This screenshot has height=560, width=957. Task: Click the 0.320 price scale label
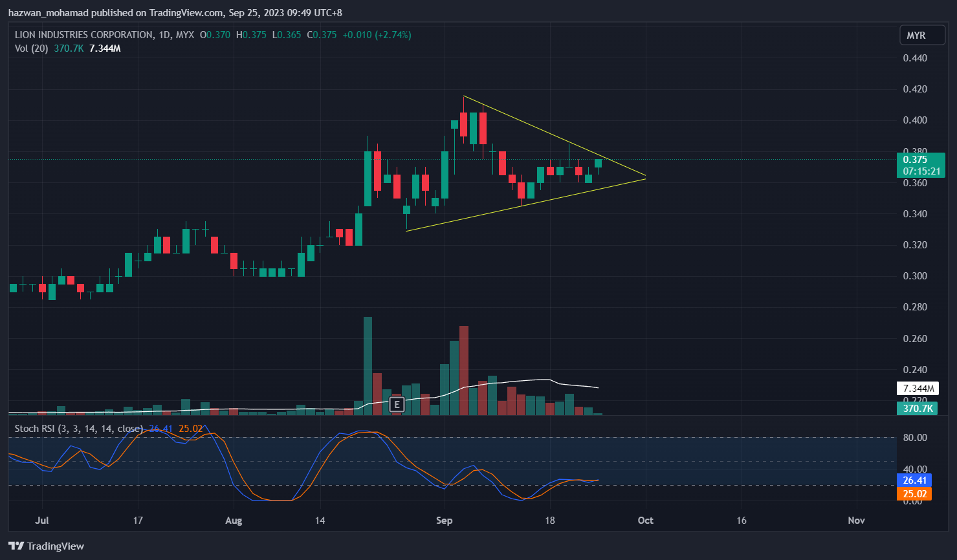(x=915, y=245)
